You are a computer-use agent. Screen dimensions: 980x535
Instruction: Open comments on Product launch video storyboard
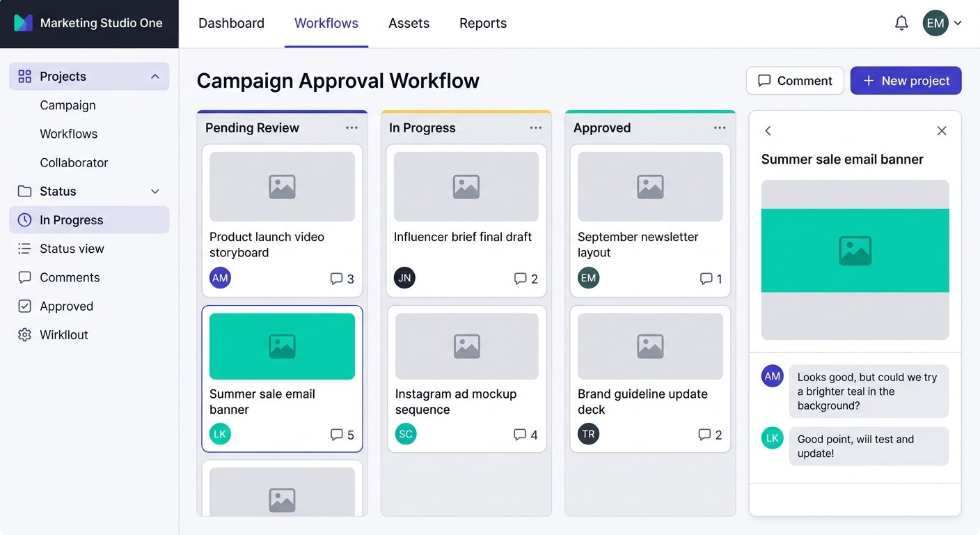pos(342,279)
